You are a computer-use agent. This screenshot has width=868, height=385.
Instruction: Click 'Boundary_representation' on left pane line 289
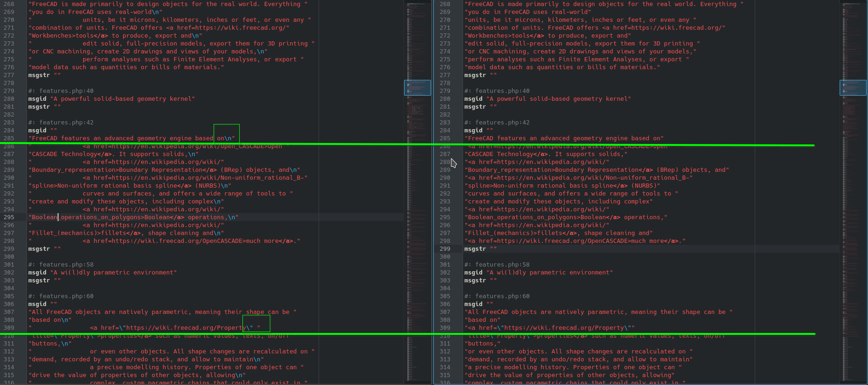point(74,170)
